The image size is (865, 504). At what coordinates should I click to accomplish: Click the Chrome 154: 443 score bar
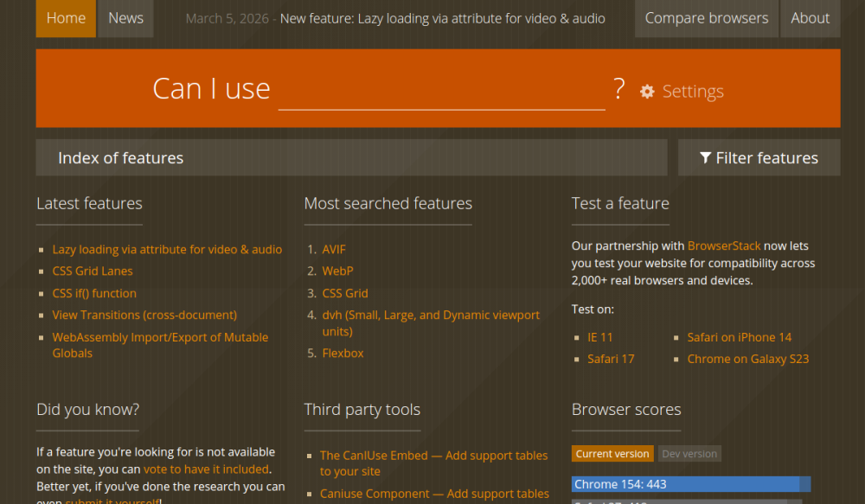691,484
